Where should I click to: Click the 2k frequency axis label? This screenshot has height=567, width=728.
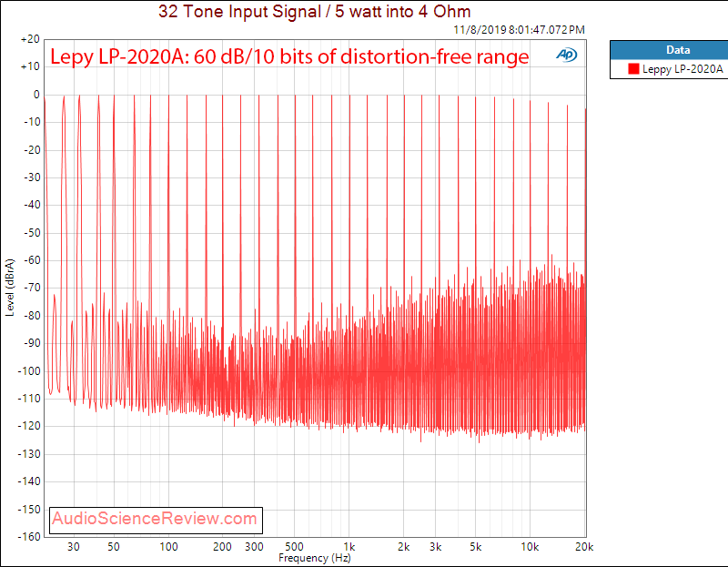(x=403, y=547)
